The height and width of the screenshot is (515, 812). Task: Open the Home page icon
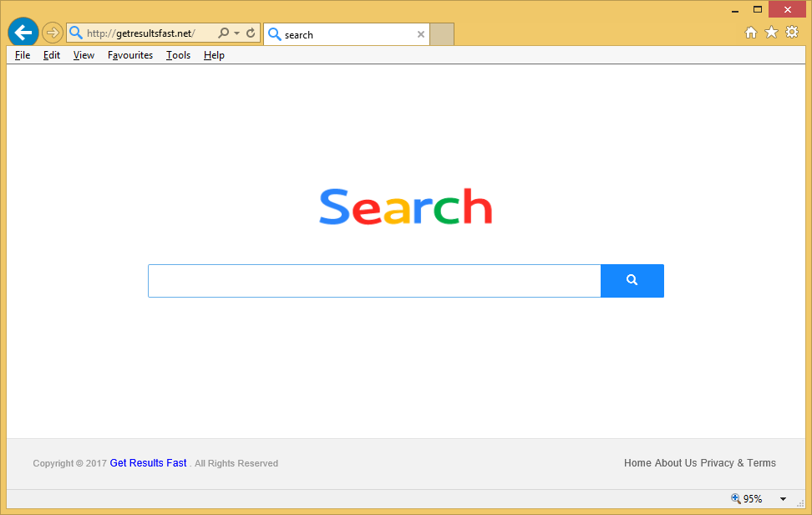coord(751,33)
